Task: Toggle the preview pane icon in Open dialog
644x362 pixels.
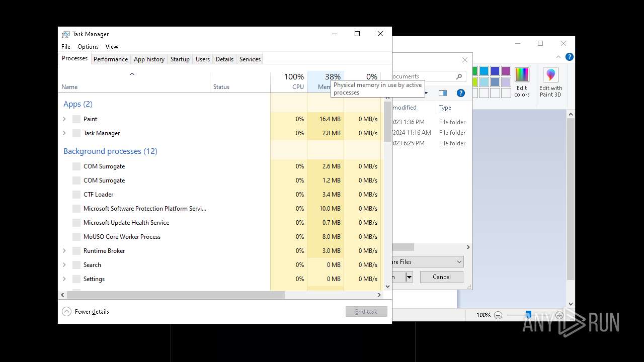Action: pyautogui.click(x=443, y=93)
